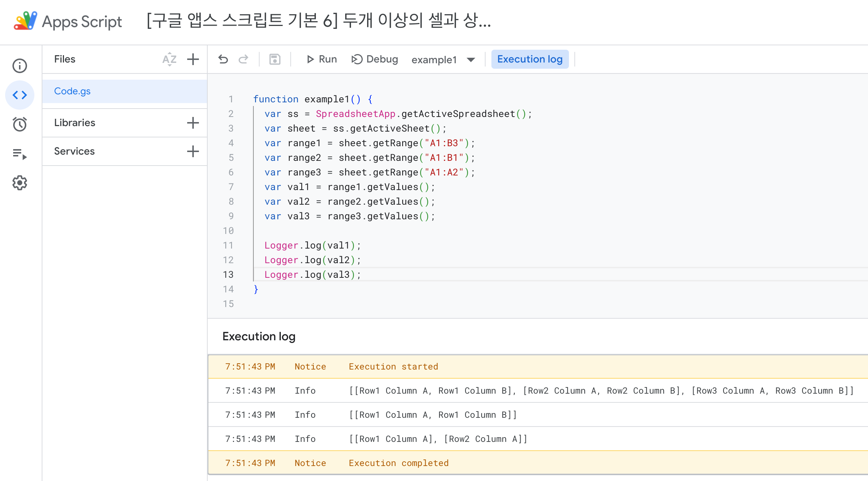Sort files alphabetically with AZ icon
Image resolution: width=868 pixels, height=481 pixels.
169,59
